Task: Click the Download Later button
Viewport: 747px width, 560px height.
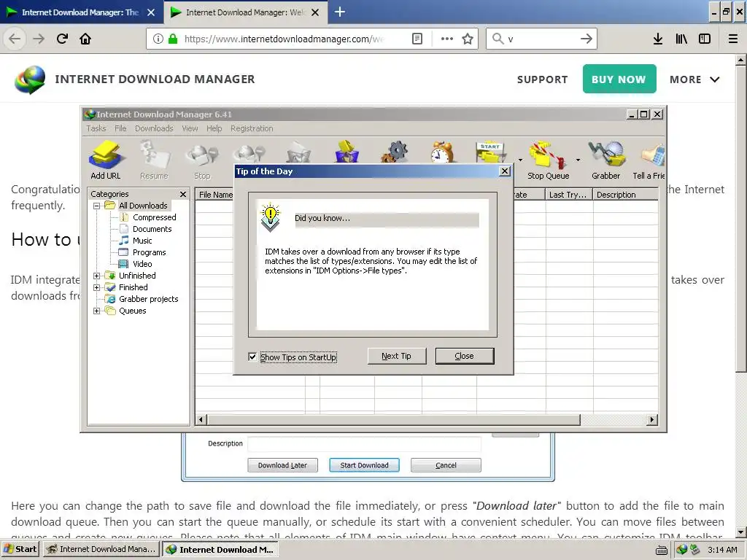Action: pos(282,465)
